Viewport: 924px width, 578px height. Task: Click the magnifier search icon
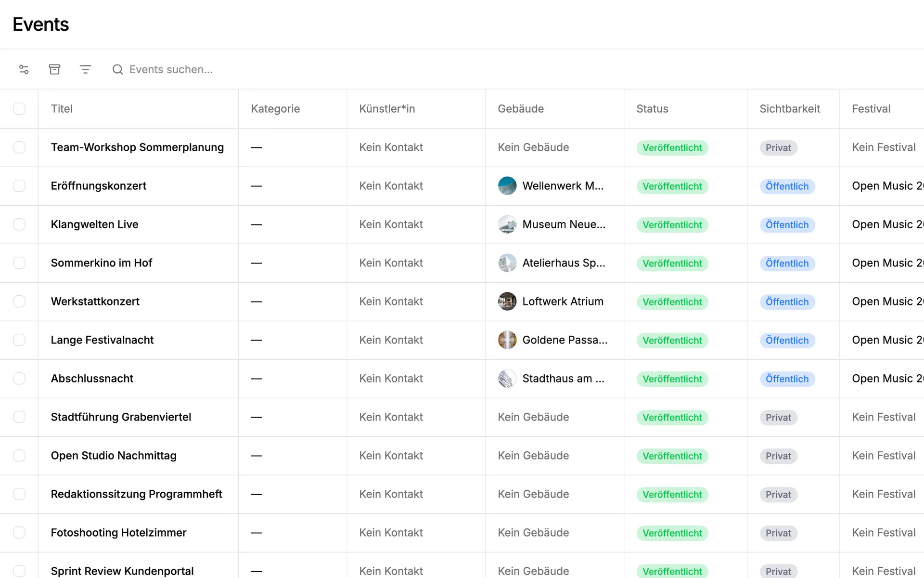pyautogui.click(x=117, y=69)
